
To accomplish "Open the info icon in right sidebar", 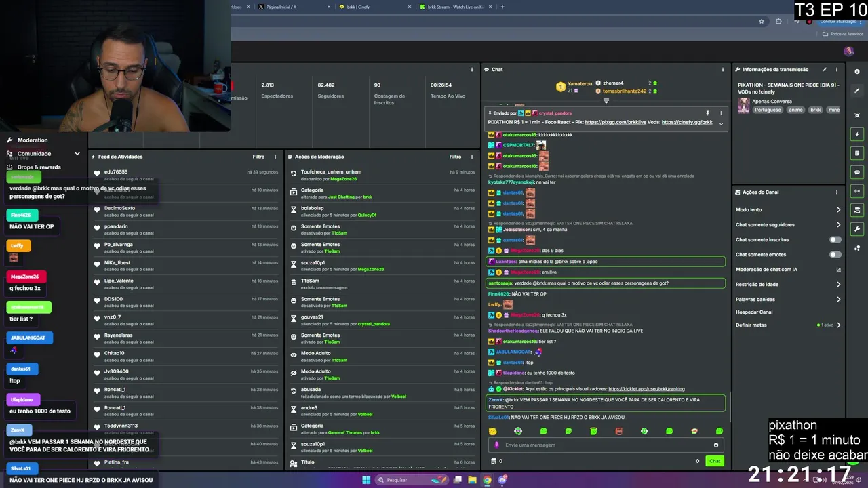I will [x=857, y=72].
